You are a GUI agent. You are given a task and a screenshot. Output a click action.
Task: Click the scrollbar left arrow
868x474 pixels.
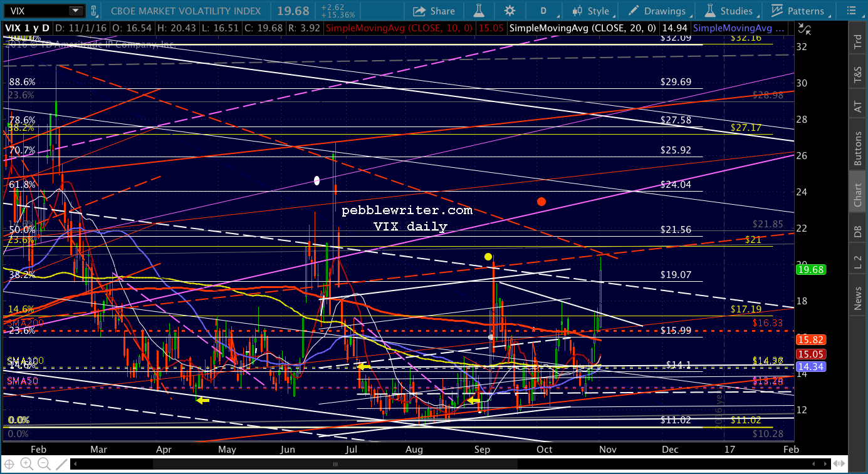click(75, 464)
